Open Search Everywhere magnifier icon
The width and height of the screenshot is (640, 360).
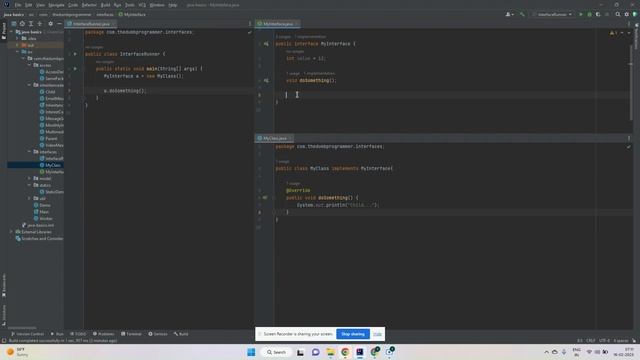[618, 14]
